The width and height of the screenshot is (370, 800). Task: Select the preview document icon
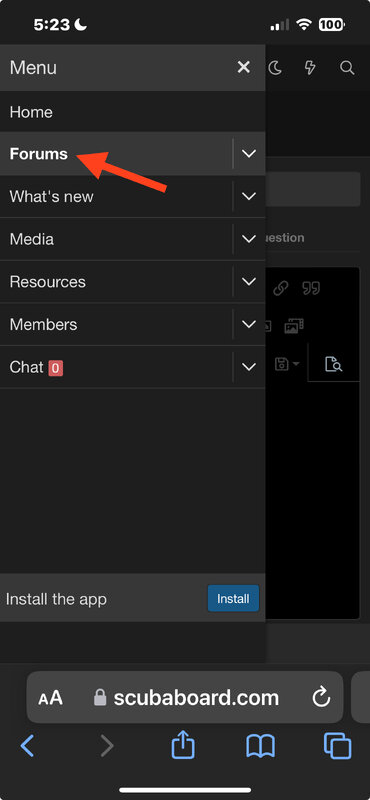tap(333, 364)
